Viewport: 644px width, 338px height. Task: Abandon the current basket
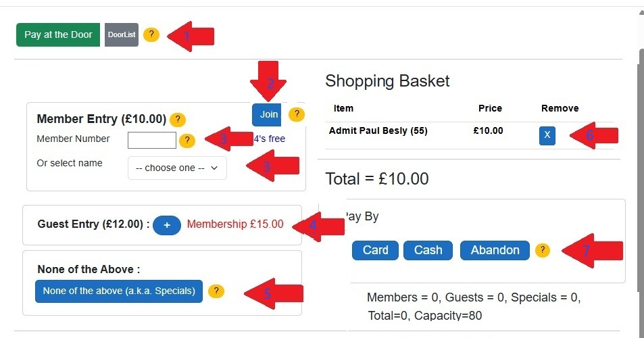pos(495,250)
